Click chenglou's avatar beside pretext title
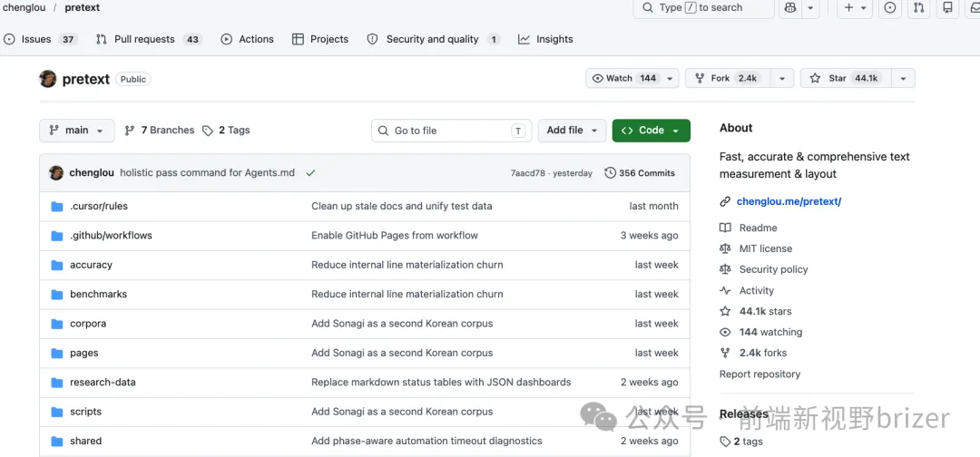 48,79
